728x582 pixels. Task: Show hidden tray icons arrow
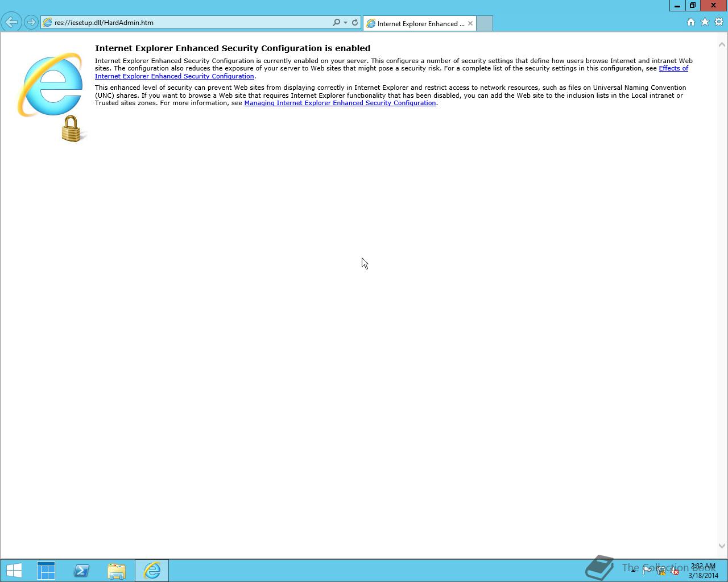[633, 571]
